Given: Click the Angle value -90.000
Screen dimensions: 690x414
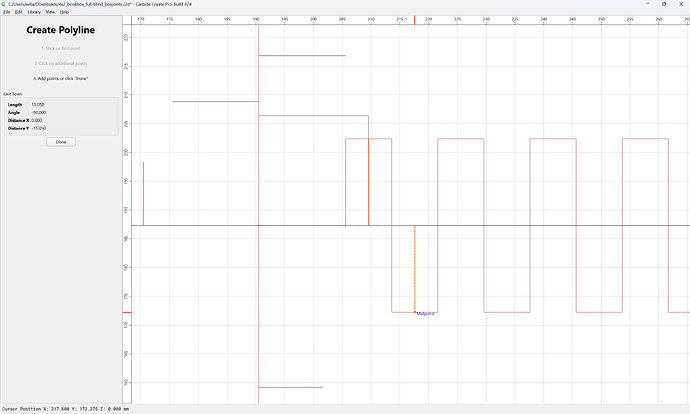Looking at the screenshot, I should [39, 113].
